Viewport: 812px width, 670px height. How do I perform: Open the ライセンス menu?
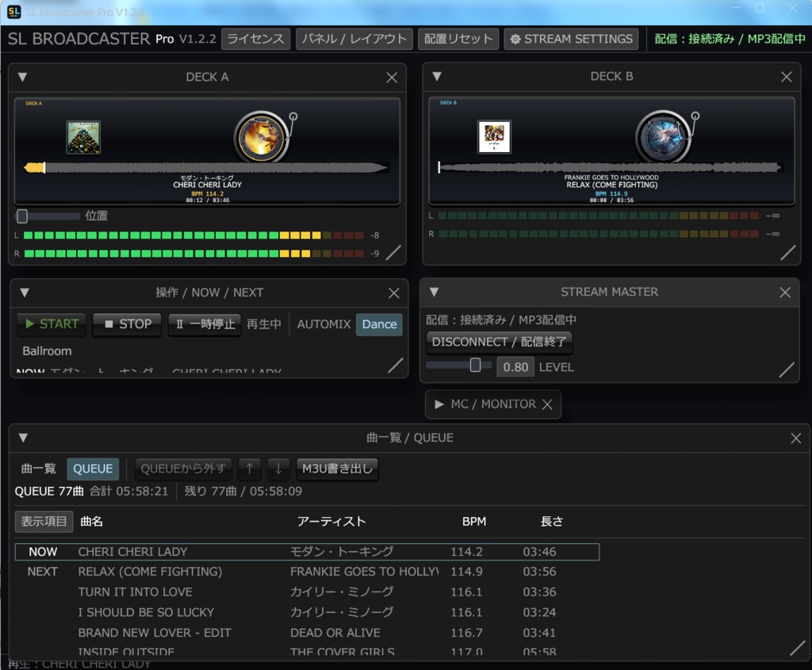tap(255, 40)
